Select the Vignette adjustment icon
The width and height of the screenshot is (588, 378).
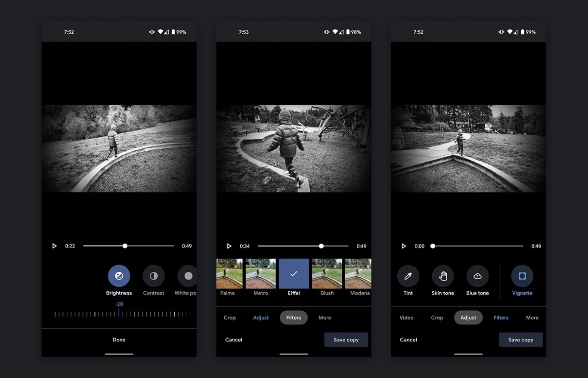(x=522, y=276)
